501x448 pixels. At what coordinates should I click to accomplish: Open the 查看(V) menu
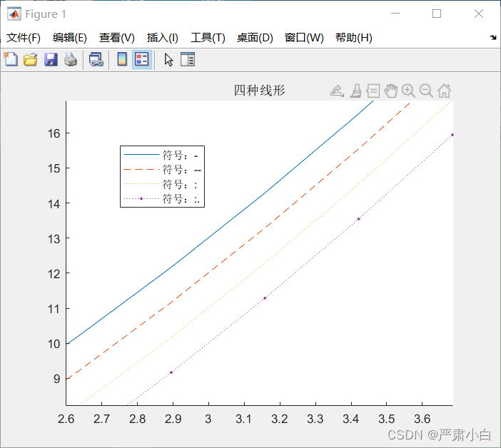pyautogui.click(x=116, y=38)
